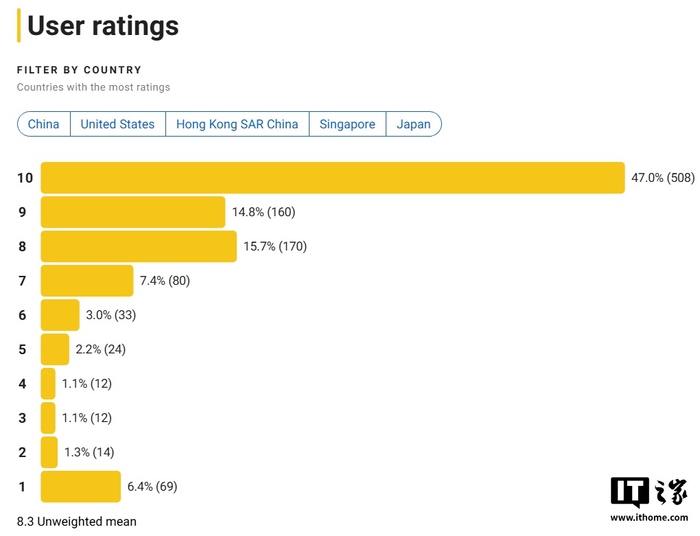Click the 9-star rating bar

[133, 212]
